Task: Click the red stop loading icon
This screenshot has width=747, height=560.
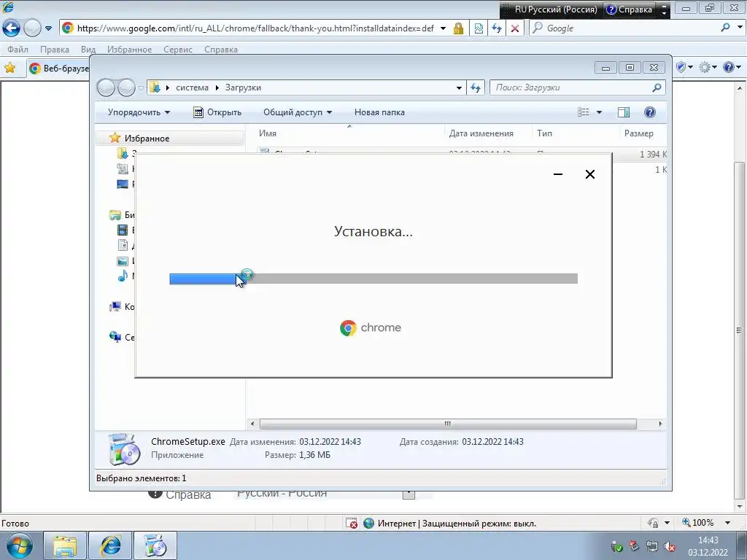Action: 515,28
